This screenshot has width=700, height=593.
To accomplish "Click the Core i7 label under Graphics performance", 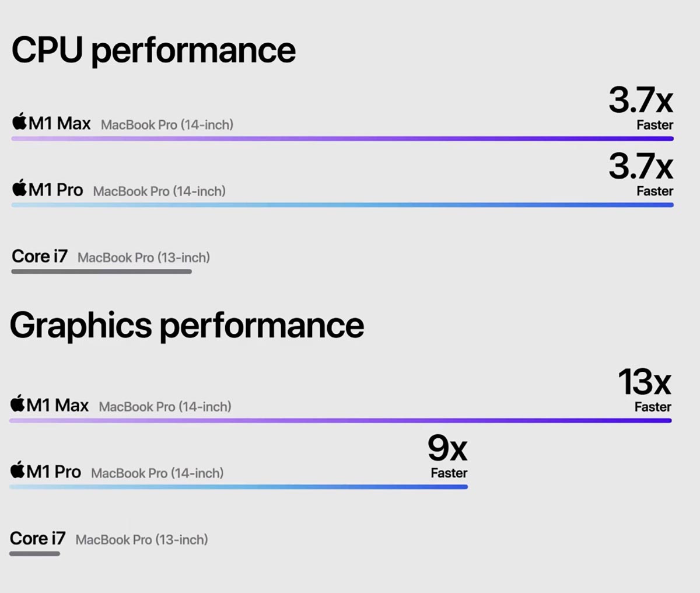I will coord(38,538).
